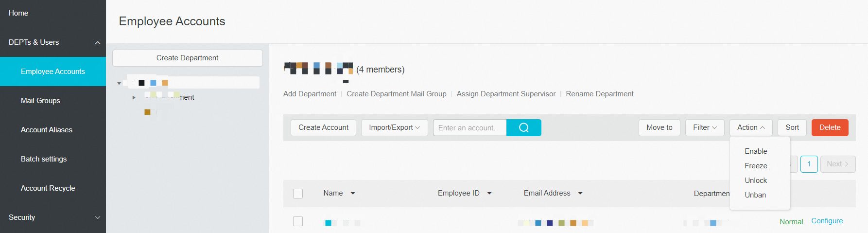The image size is (868, 233).
Task: Collapse the DEPTs & Users chevron
Action: (x=98, y=43)
